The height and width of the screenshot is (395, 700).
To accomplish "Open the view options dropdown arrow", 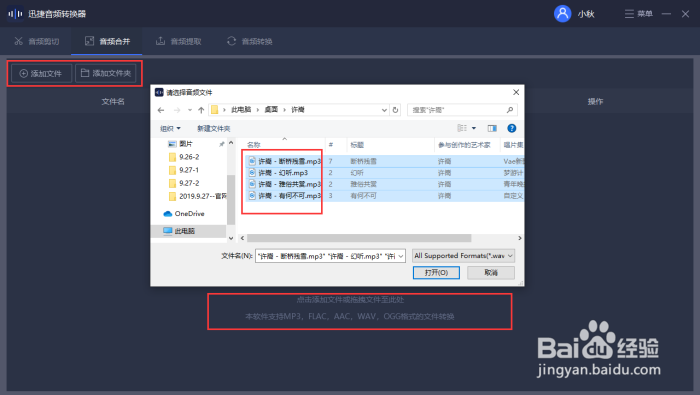I will [x=474, y=128].
